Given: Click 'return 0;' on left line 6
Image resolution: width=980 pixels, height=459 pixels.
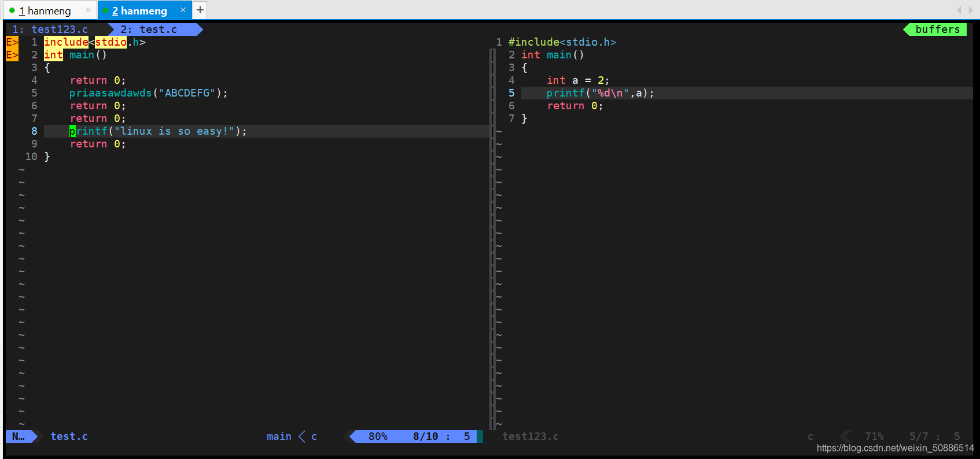Looking at the screenshot, I should coord(98,106).
